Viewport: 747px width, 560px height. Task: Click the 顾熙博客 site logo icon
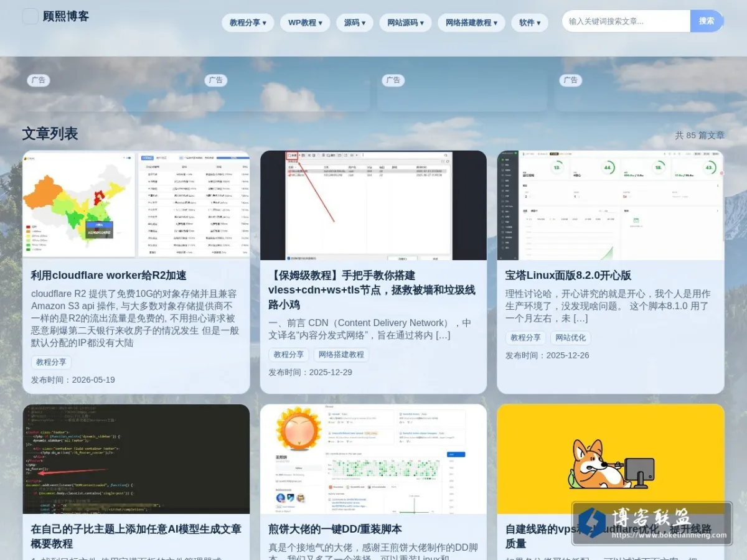pyautogui.click(x=30, y=16)
